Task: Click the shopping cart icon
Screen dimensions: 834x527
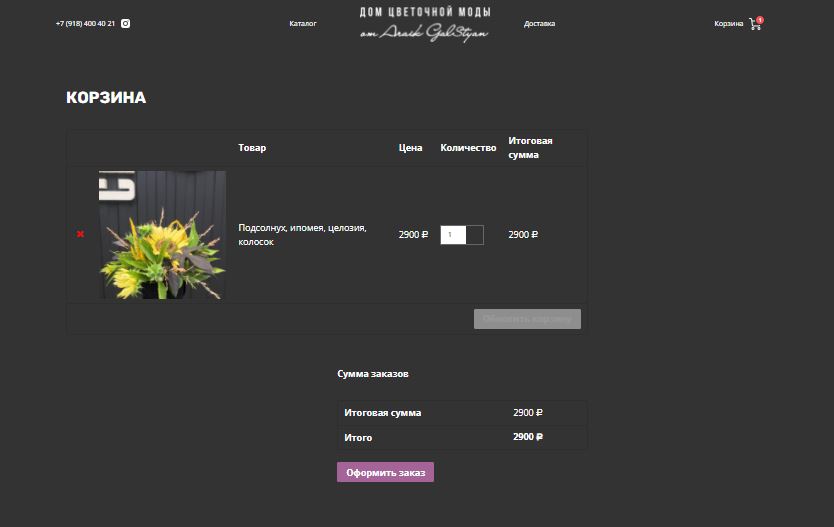Action: coord(754,24)
